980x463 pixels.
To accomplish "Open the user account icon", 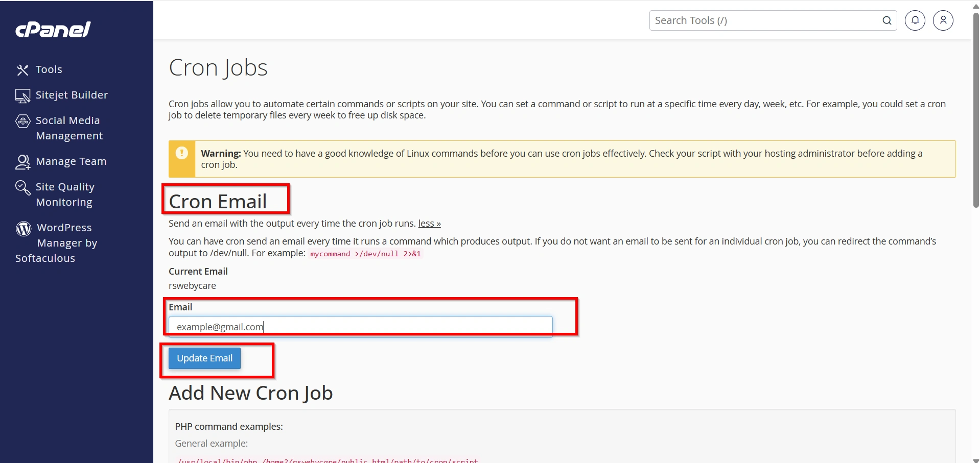I will pos(943,20).
